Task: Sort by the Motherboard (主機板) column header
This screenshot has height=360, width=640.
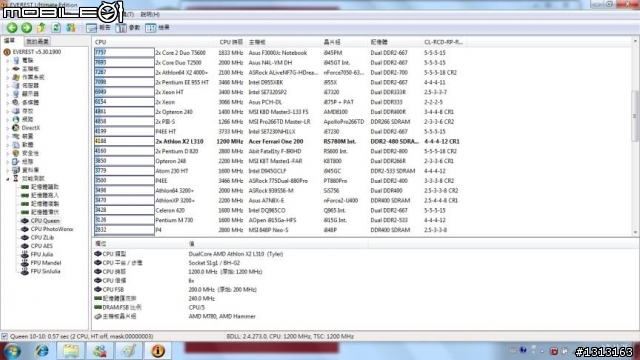Action: point(284,42)
